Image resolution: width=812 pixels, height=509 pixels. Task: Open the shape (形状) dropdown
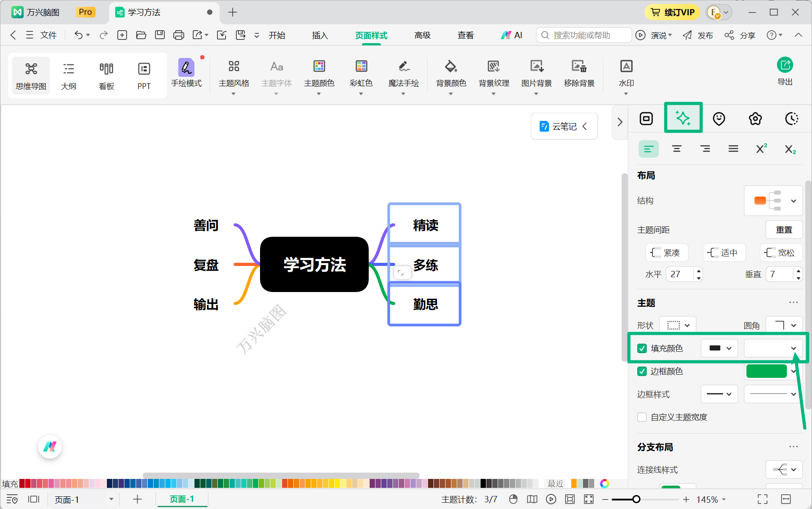[x=678, y=325]
